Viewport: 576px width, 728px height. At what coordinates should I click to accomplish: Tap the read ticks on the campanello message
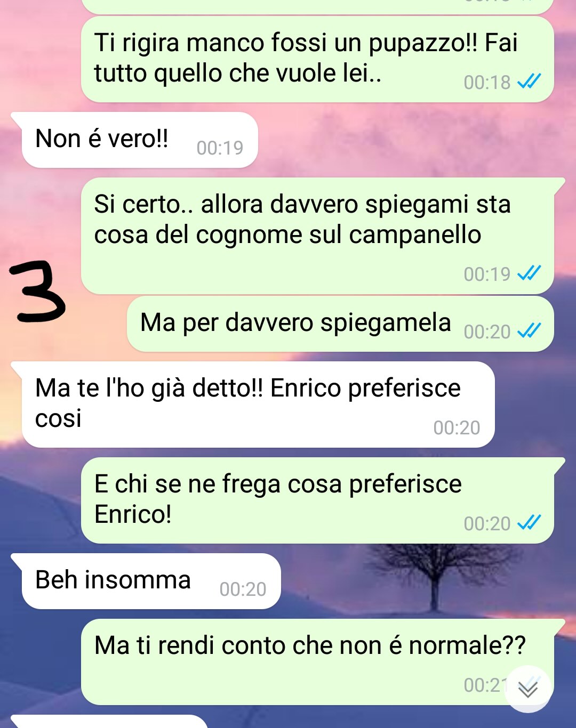(530, 273)
